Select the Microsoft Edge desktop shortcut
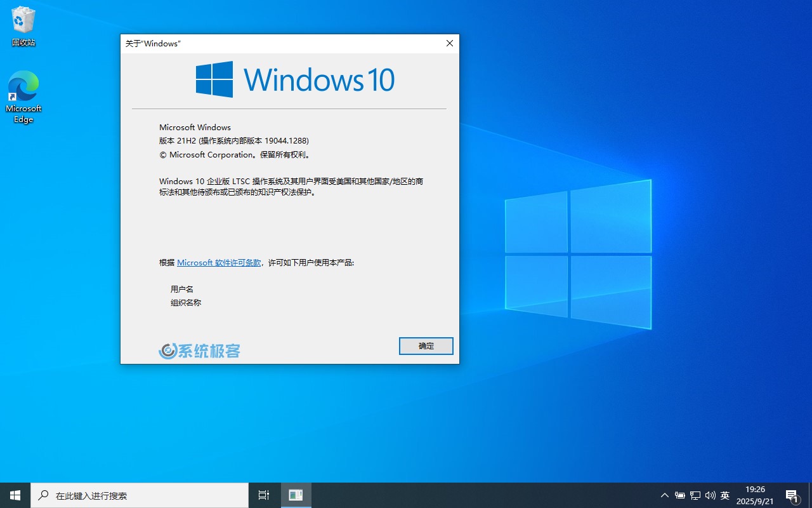The width and height of the screenshot is (812, 508). click(23, 97)
